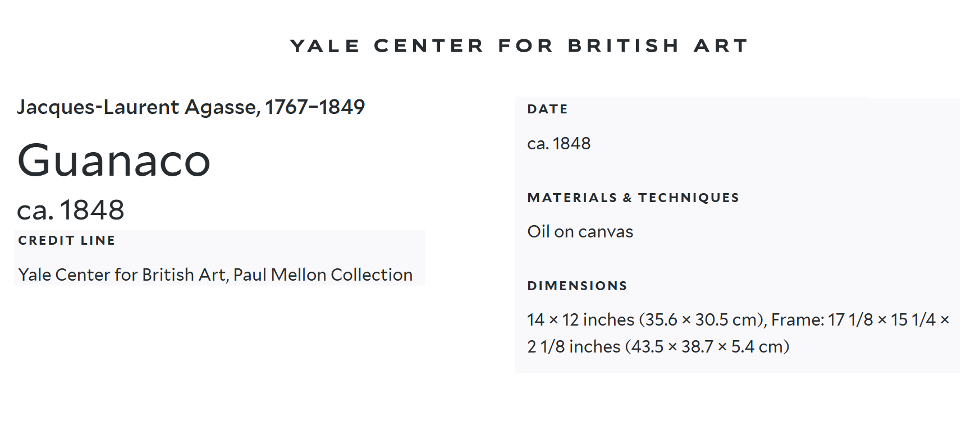The width and height of the screenshot is (980, 421).
Task: Click the artist lifespan 1767–1849
Action: [x=315, y=107]
